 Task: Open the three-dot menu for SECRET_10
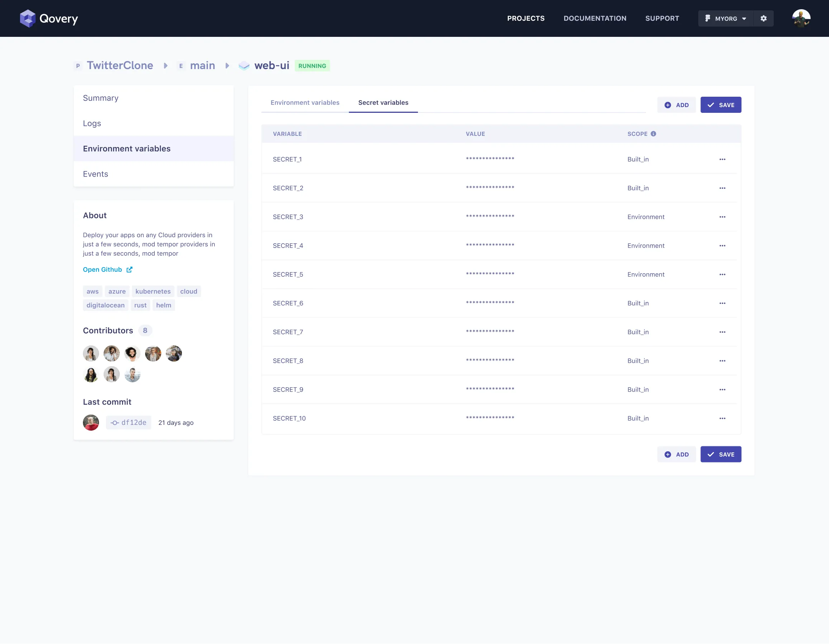tap(722, 418)
